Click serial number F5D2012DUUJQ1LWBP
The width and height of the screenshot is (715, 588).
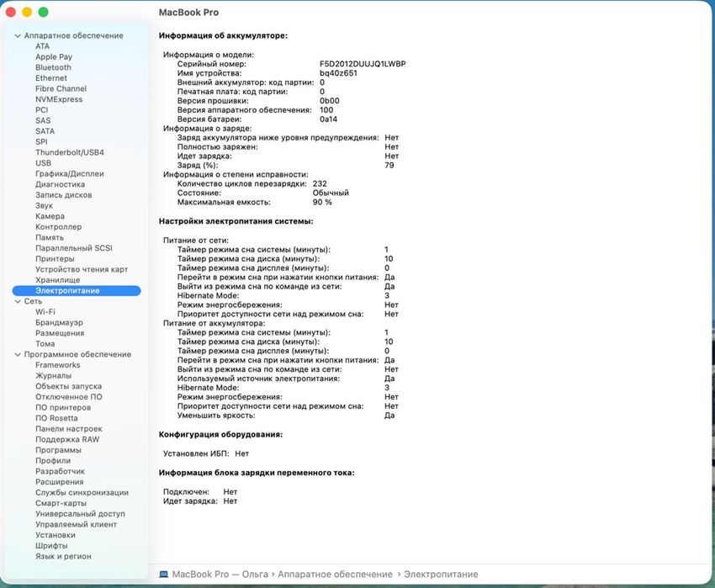click(363, 64)
